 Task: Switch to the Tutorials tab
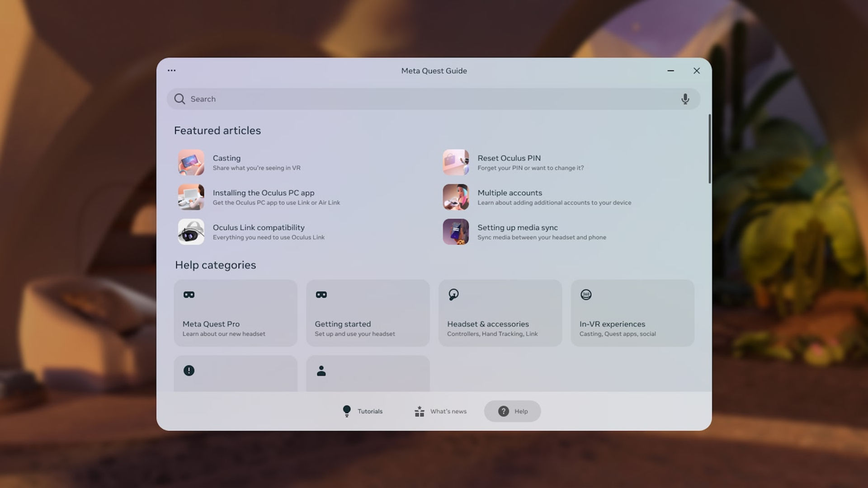pyautogui.click(x=363, y=411)
